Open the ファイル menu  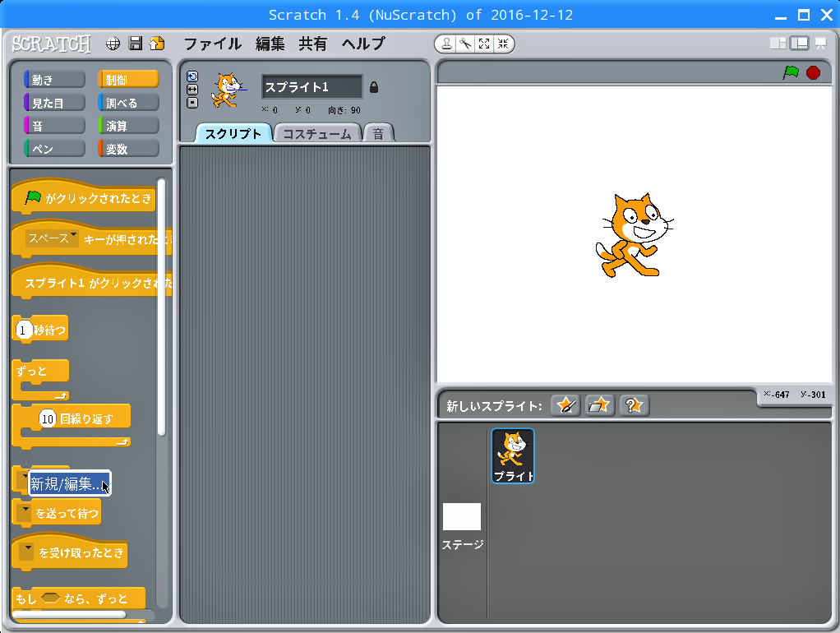tap(213, 44)
